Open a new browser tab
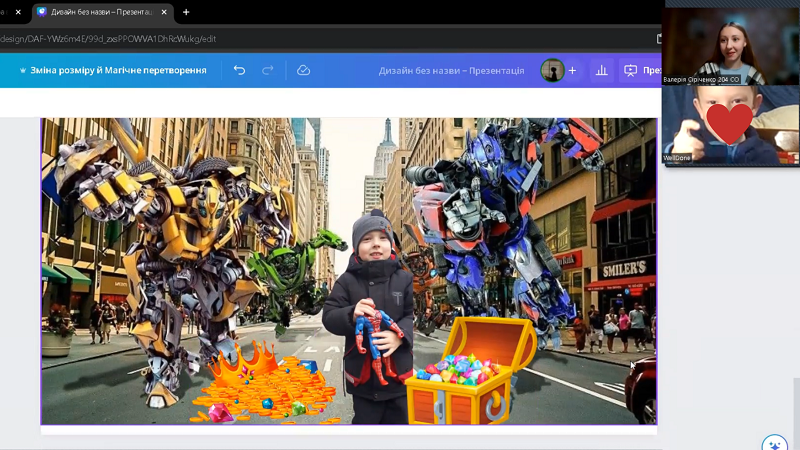 pyautogui.click(x=186, y=12)
